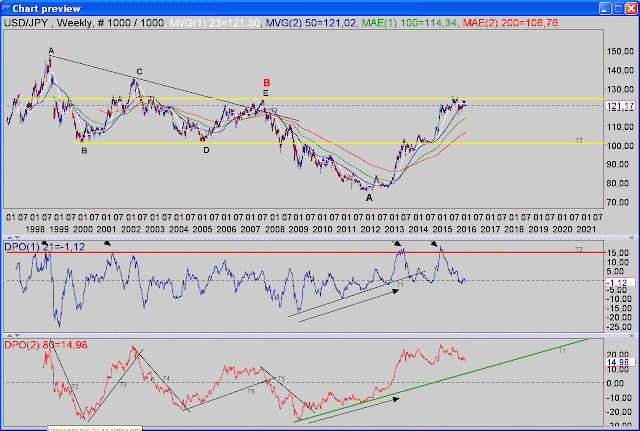Viewport: 640px width, 431px height.
Task: Move the DPO(1) pane down with down arrow
Action: (x=17, y=237)
